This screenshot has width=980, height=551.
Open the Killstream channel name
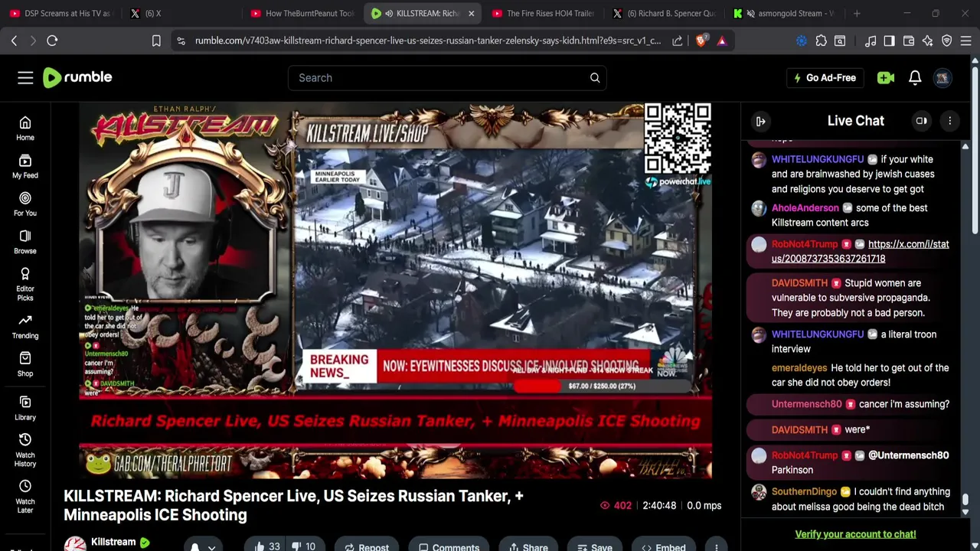(113, 542)
